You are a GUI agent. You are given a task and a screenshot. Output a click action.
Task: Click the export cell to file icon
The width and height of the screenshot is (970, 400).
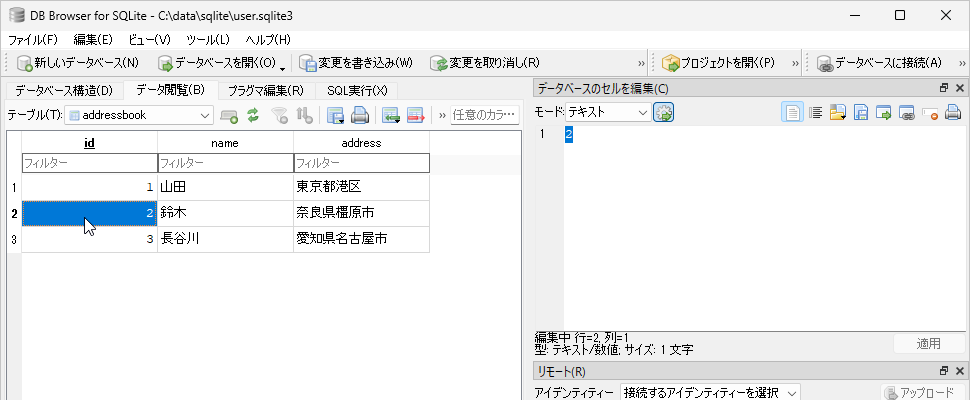pyautogui.click(x=861, y=112)
